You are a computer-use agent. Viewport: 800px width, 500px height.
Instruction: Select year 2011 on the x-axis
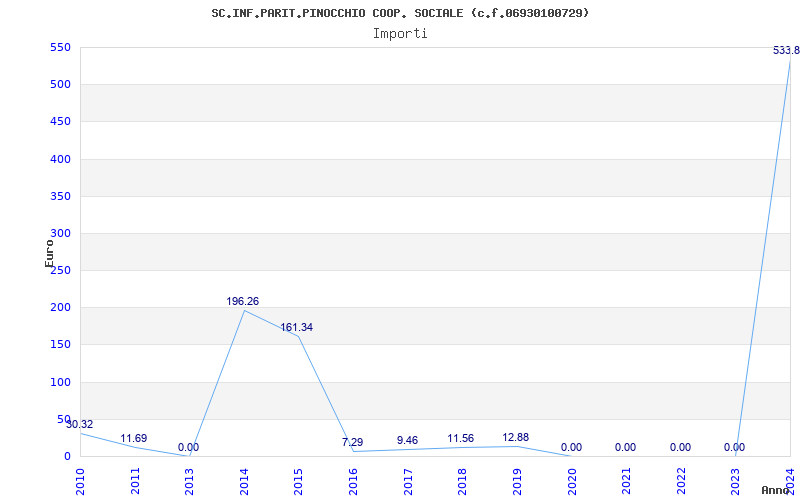click(135, 481)
